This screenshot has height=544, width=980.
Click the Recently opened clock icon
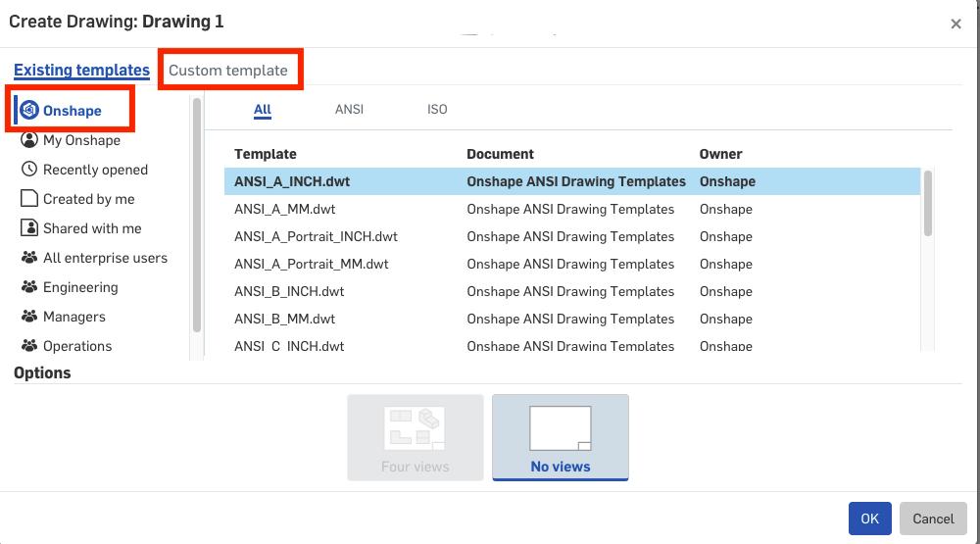[29, 170]
